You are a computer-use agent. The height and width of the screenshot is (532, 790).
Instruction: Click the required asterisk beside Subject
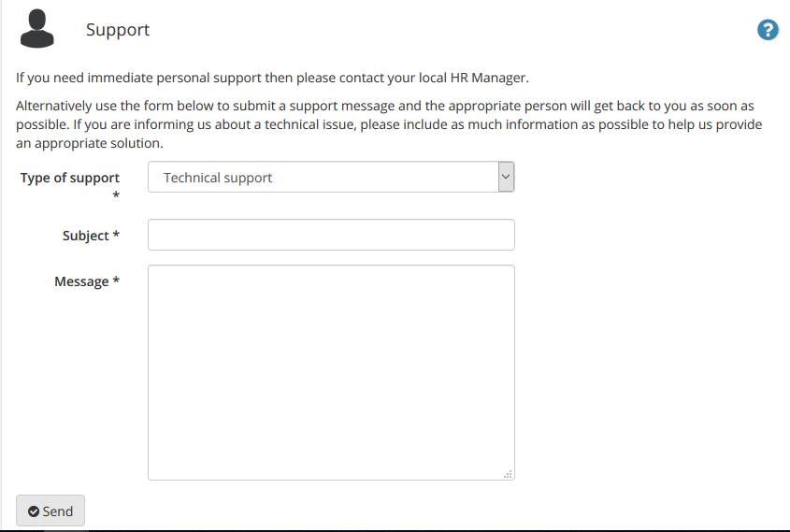[116, 235]
